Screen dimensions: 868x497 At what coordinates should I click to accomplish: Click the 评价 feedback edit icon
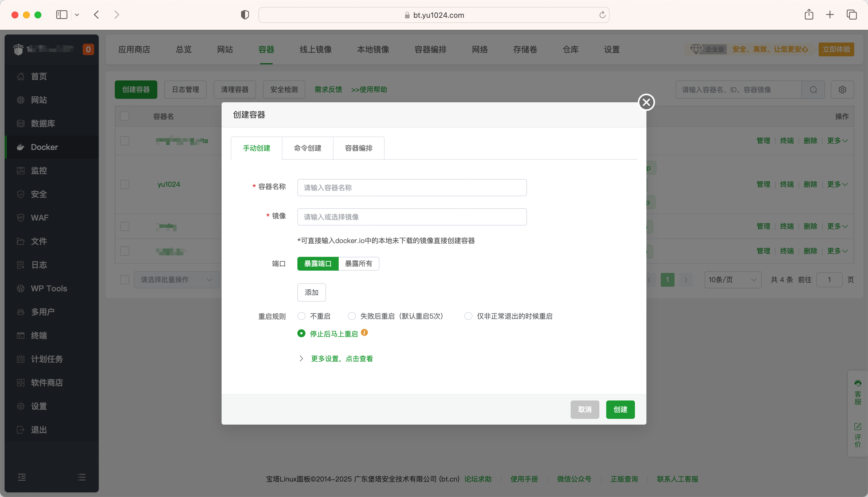coord(857,426)
